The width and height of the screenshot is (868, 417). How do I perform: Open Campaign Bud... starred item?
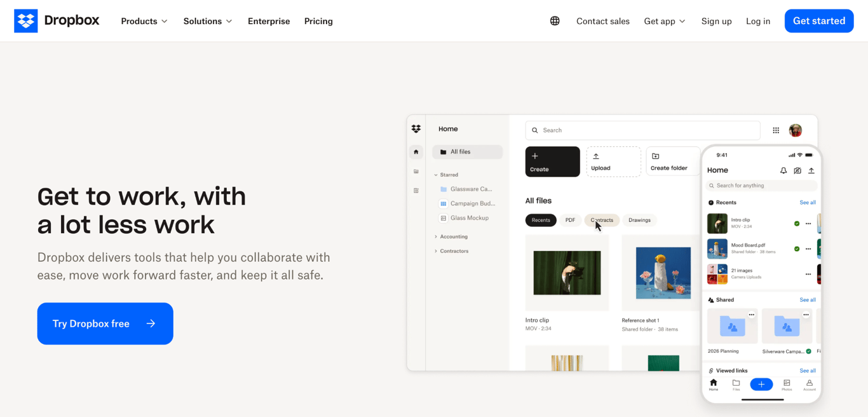[x=468, y=203]
